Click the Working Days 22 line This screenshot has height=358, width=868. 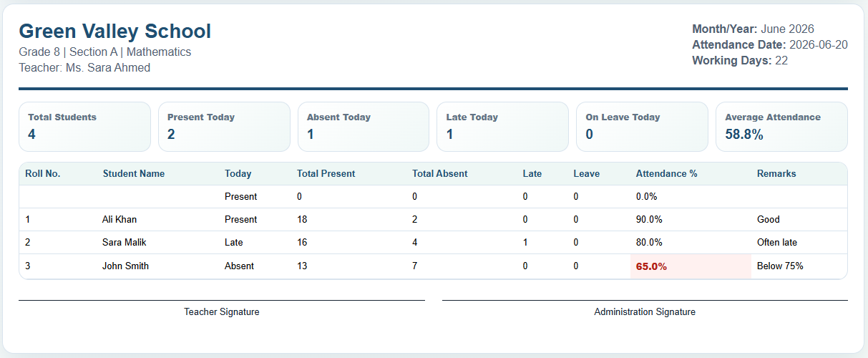click(740, 61)
